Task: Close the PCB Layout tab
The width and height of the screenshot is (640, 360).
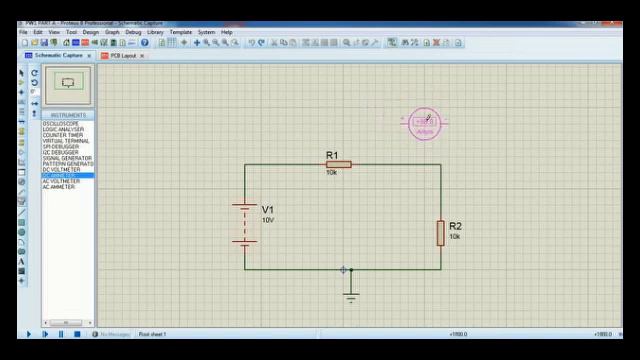Action: (x=142, y=56)
